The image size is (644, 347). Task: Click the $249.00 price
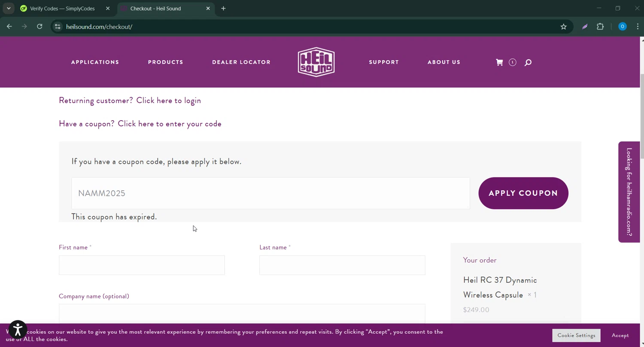pyautogui.click(x=476, y=310)
